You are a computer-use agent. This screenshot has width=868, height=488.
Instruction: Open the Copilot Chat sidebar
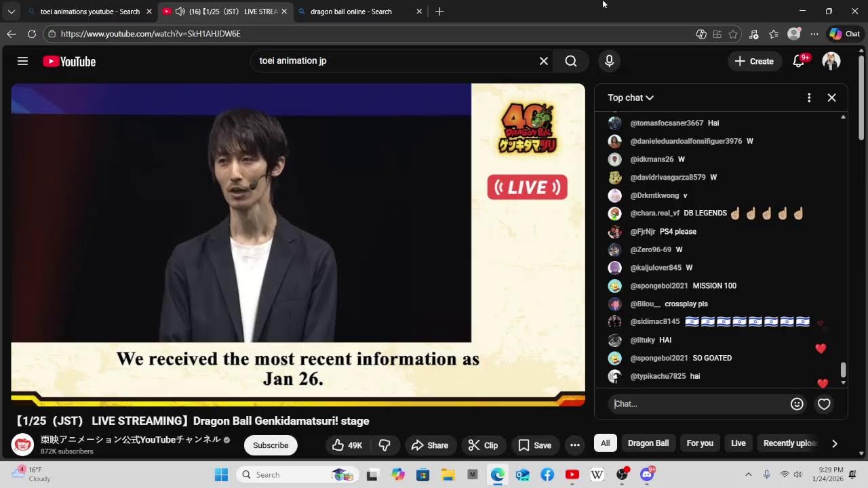pos(845,34)
